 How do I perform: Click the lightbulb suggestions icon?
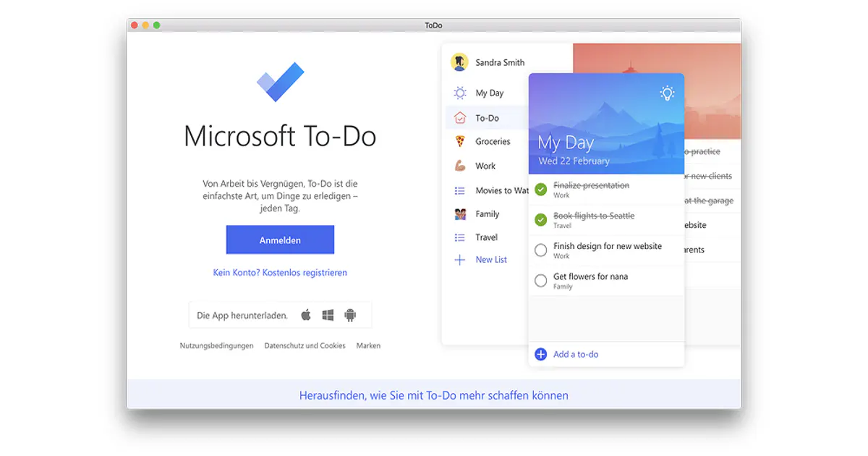[667, 93]
